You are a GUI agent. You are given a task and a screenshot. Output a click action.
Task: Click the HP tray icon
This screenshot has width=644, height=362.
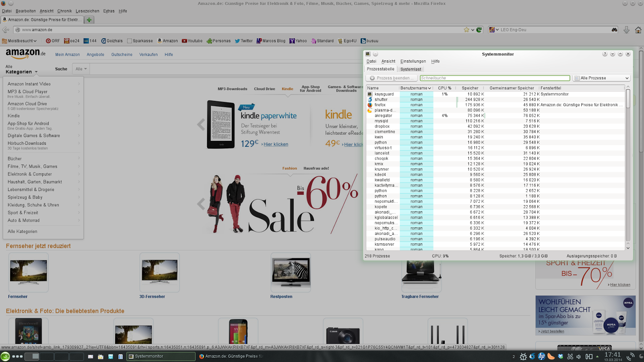pos(542,356)
